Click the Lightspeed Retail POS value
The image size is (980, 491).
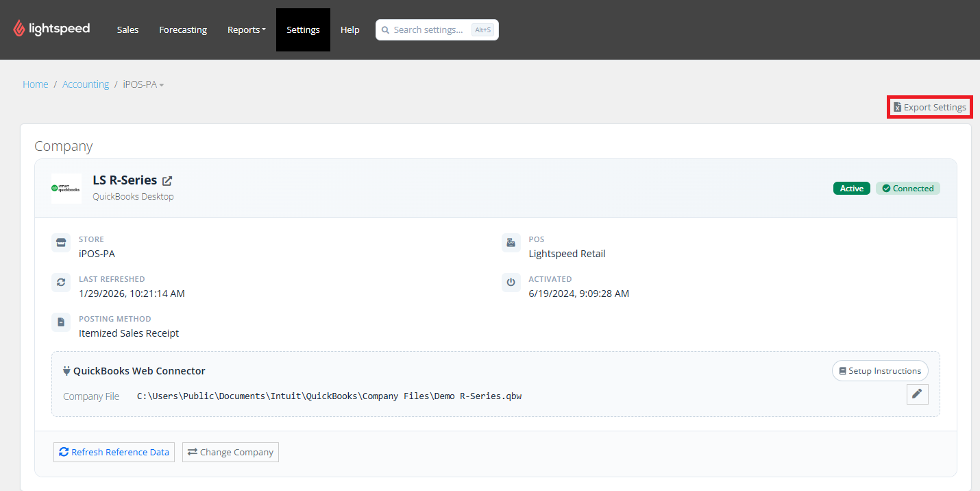567,254
